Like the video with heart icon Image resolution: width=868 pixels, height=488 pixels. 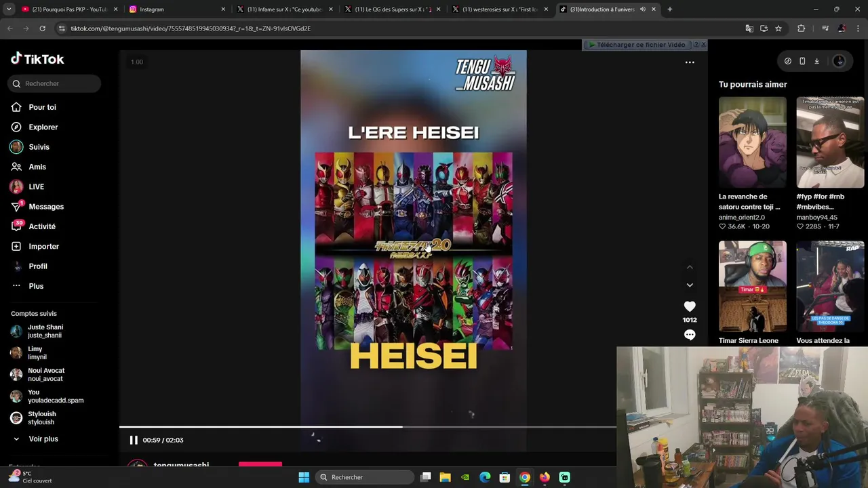(x=690, y=306)
